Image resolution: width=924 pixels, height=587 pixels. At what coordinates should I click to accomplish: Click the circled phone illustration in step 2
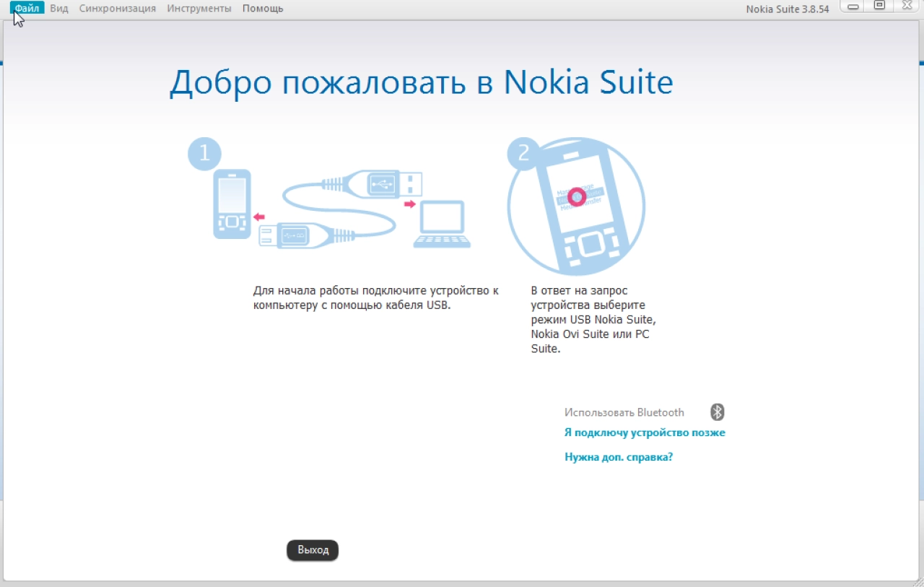pyautogui.click(x=576, y=206)
